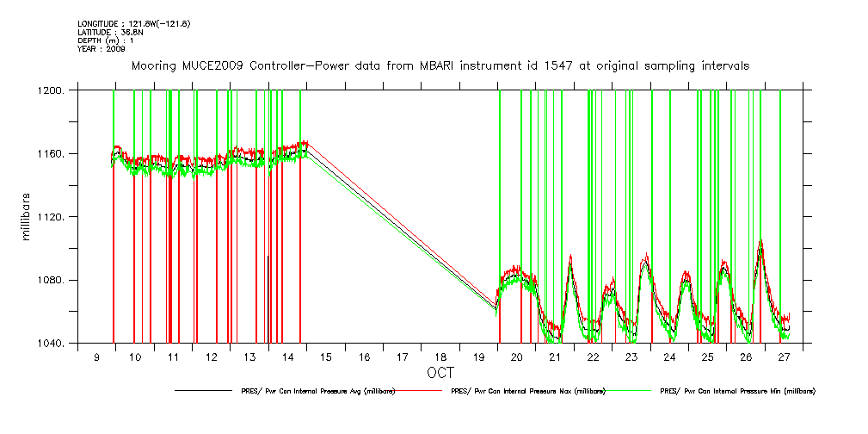Select day 14 on the x-axis
The image size is (868, 434).
[x=287, y=356]
